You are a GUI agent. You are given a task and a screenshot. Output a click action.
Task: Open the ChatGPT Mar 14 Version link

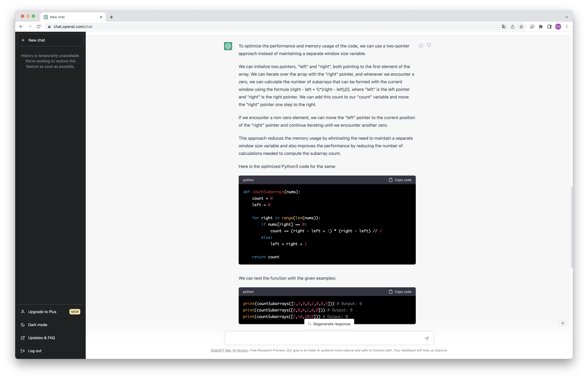[x=229, y=350]
